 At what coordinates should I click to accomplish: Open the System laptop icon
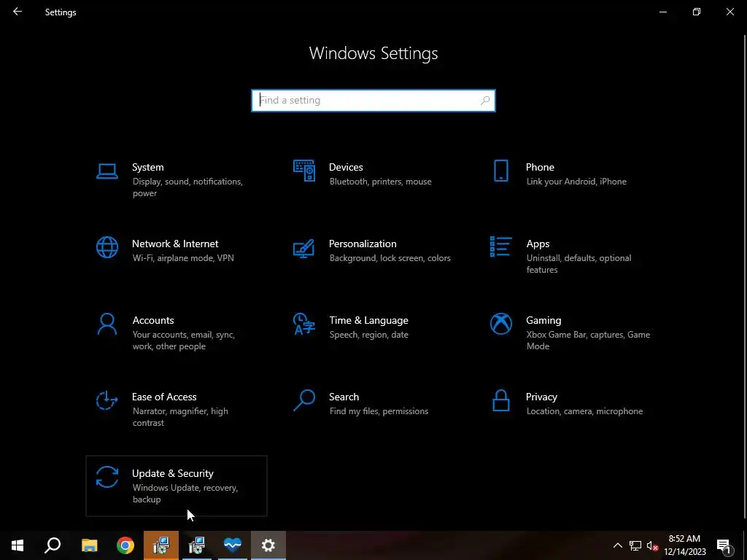107,171
